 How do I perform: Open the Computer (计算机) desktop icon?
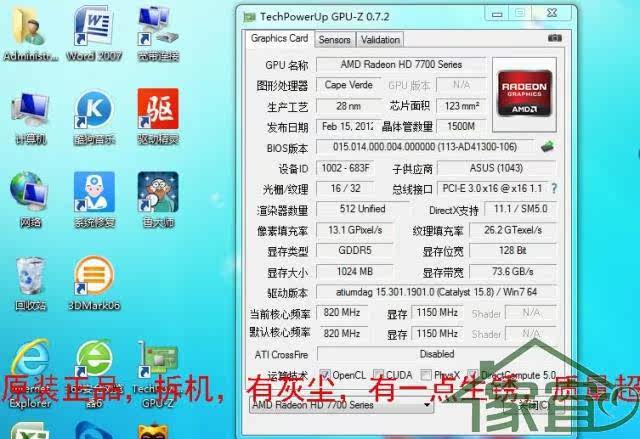pos(31,118)
